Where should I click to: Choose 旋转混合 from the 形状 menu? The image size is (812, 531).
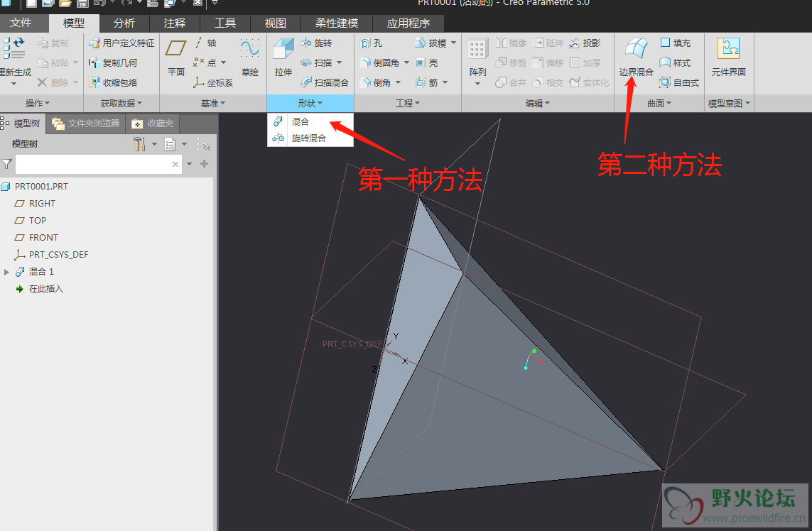[x=310, y=138]
